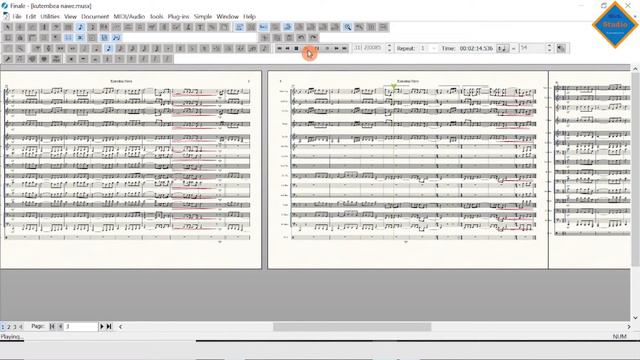Image resolution: width=640 pixels, height=360 pixels.
Task: Open the Simple menu
Action: coord(202,16)
